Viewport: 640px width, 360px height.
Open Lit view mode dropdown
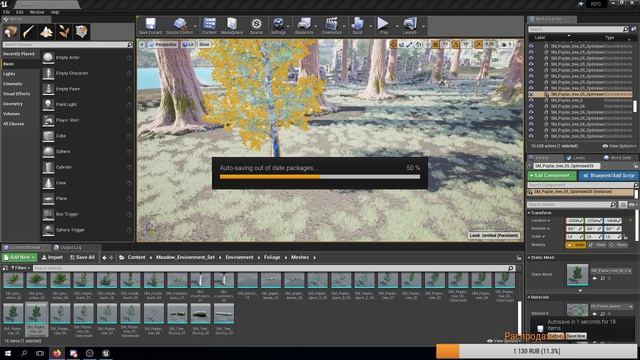click(188, 44)
